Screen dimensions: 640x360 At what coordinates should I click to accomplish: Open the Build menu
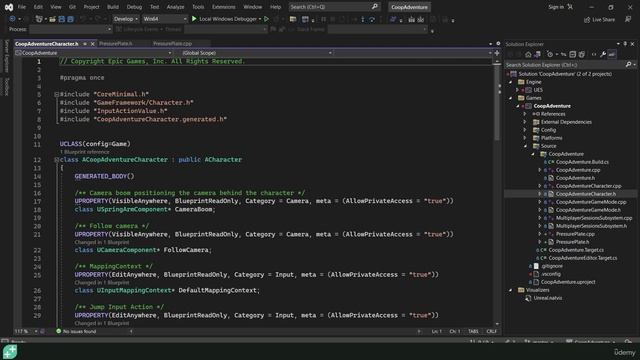(113, 7)
